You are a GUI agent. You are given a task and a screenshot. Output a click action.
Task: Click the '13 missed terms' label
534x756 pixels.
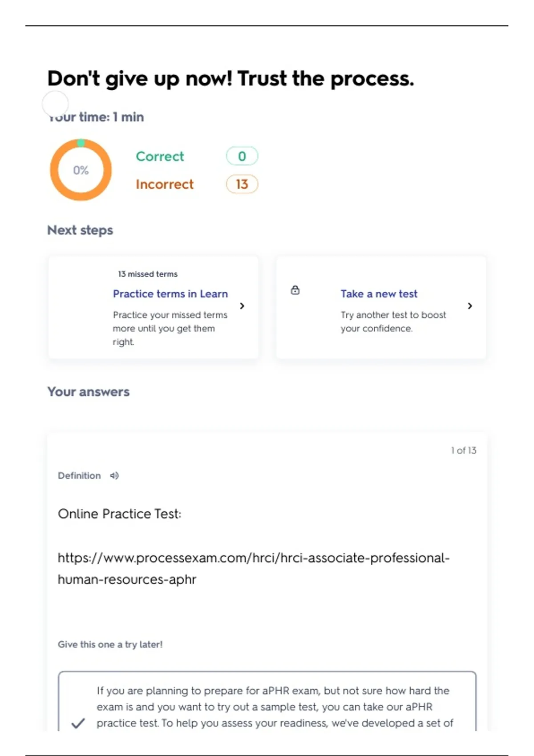point(147,274)
